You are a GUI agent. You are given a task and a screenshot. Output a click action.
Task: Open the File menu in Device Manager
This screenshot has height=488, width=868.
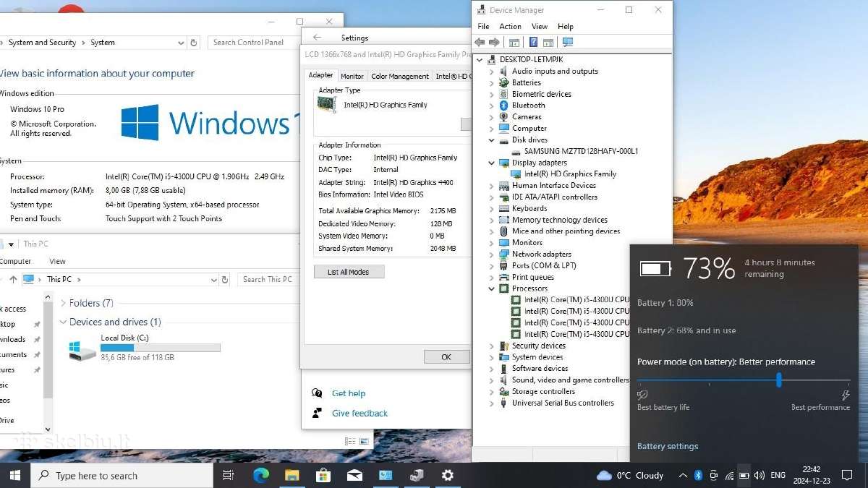(483, 26)
